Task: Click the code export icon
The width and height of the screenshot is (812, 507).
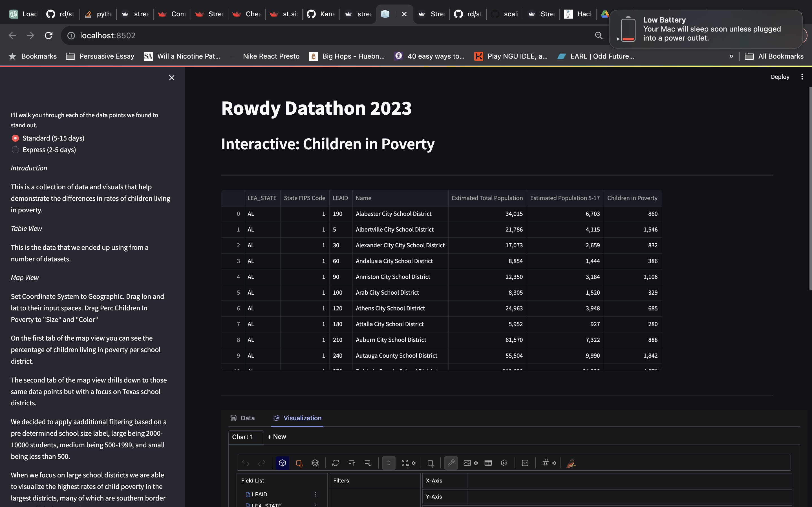Action: (x=525, y=463)
